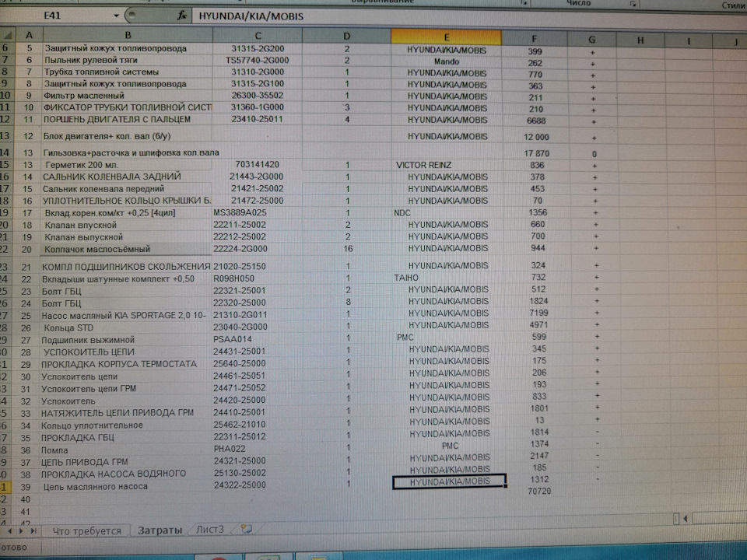The image size is (747, 560).
Task: Click the last sheet navigation arrow
Action: 33,530
